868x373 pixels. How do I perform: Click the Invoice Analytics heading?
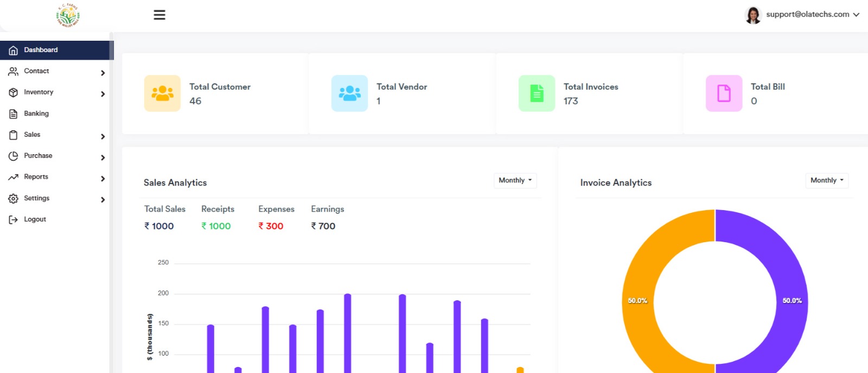click(x=616, y=183)
